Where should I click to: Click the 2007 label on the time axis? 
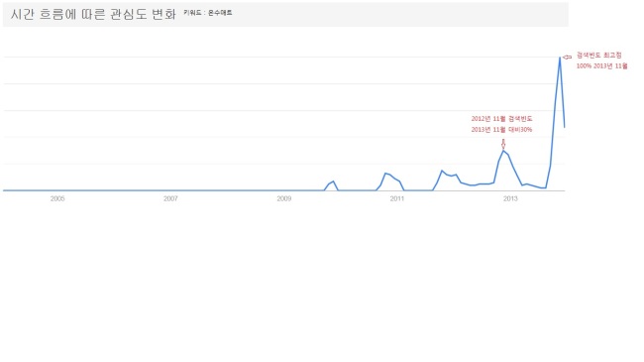170,198
